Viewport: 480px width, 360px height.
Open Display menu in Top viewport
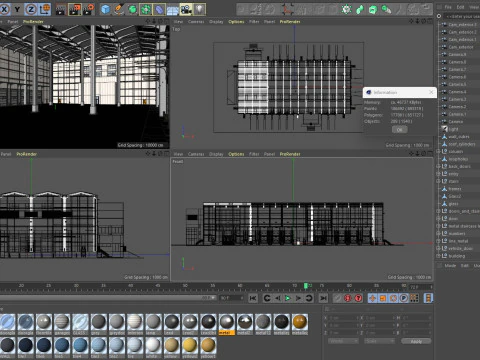click(x=216, y=21)
